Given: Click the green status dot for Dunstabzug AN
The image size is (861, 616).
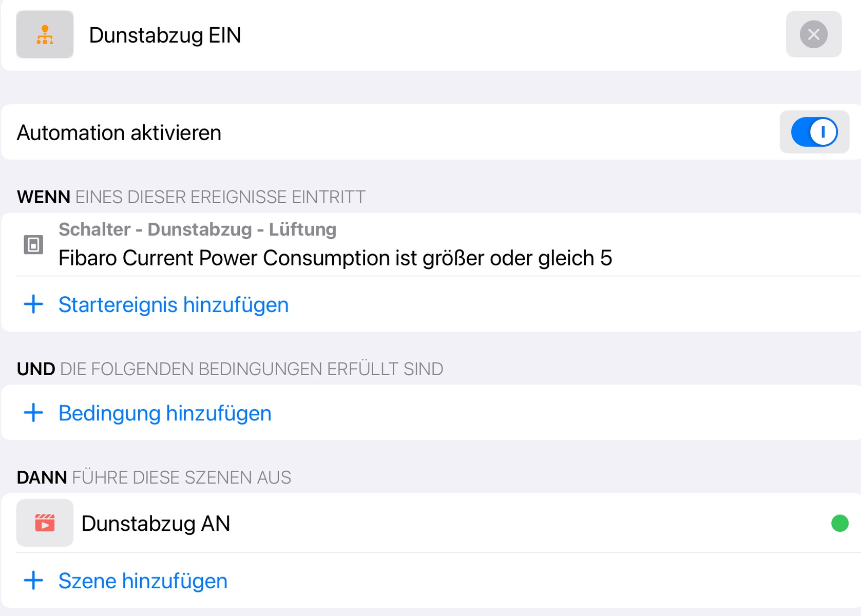Looking at the screenshot, I should coord(839,523).
